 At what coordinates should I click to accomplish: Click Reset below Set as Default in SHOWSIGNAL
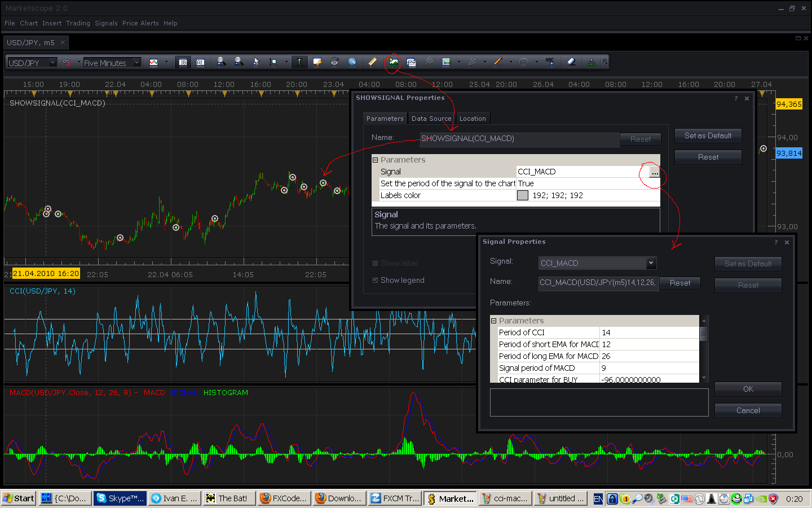(708, 157)
